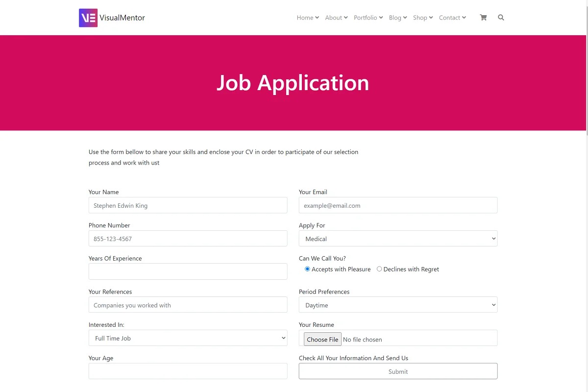588x392 pixels.
Task: Click into the Your Email field
Action: point(398,205)
